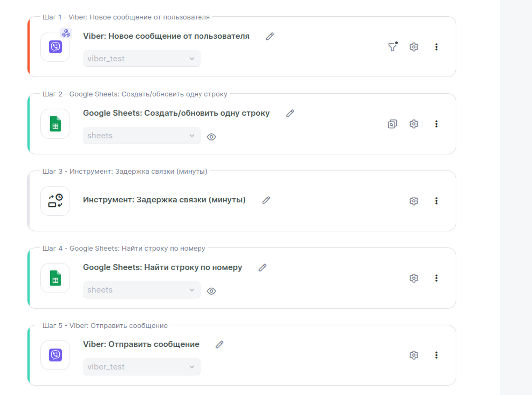Expand viber_test dropdown in Step 5
Image resolution: width=532 pixels, height=395 pixels.
click(142, 367)
